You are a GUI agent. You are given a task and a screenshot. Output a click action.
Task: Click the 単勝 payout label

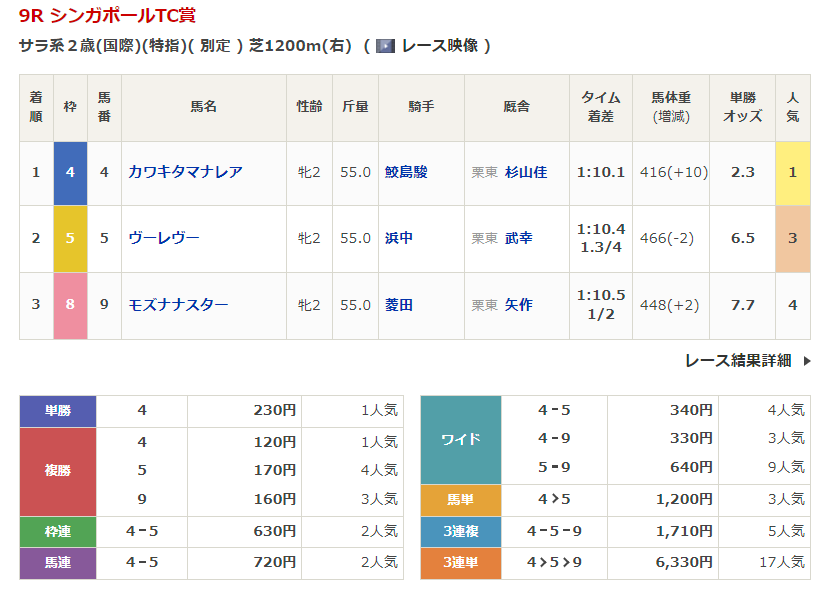pos(58,410)
